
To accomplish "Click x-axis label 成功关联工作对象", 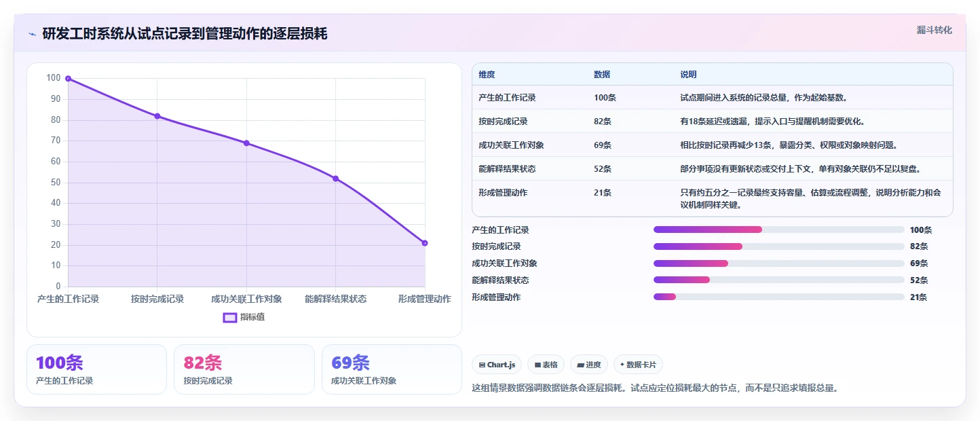I will (x=246, y=299).
